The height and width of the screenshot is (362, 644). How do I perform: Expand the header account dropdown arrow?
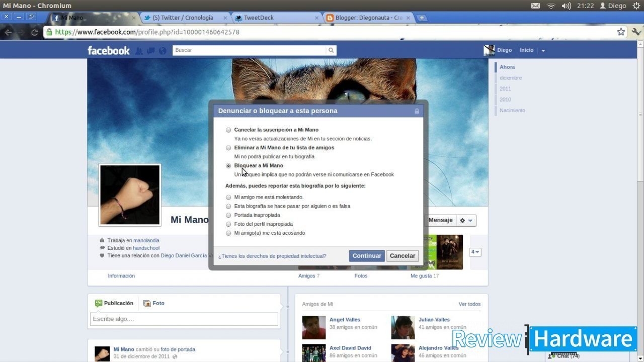pyautogui.click(x=543, y=51)
